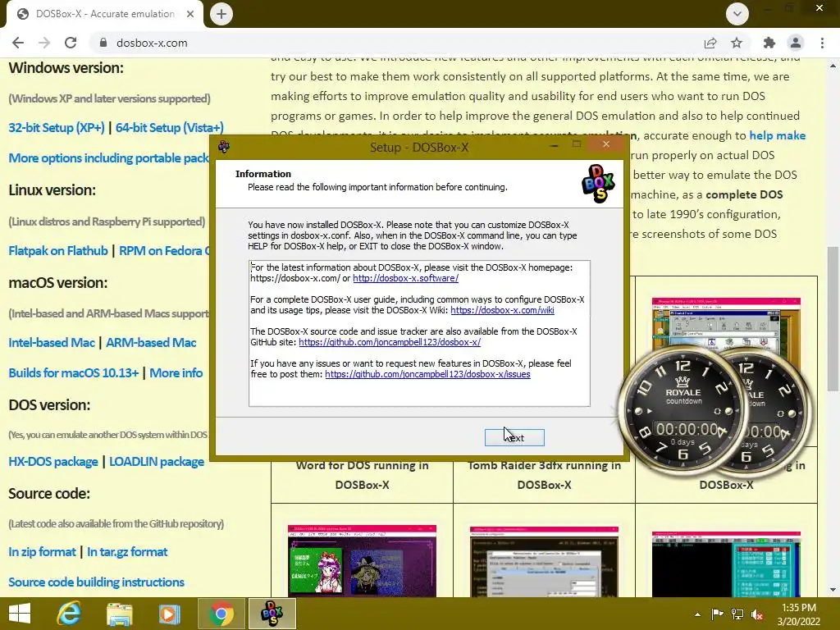This screenshot has width=840, height=630.
Task: Open the HX-DOS package link
Action: point(53,462)
